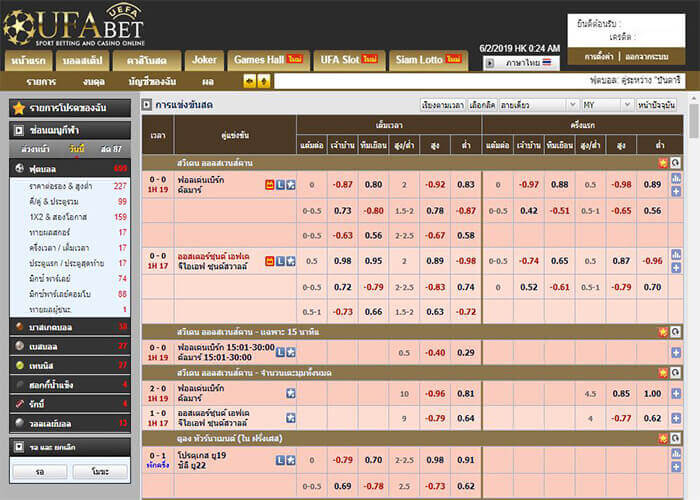Toggle favorite star in the 2-0 corners row
Screen dimensions: 700x500
pos(291,393)
